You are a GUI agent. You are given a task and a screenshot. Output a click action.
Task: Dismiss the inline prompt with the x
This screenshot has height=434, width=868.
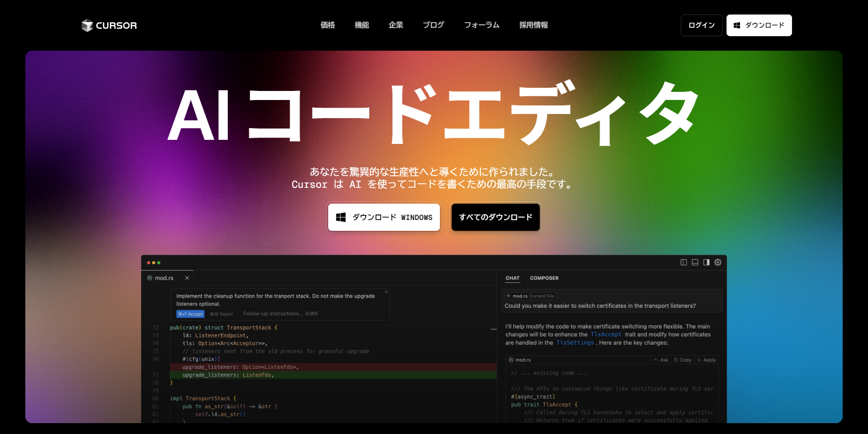click(x=387, y=291)
